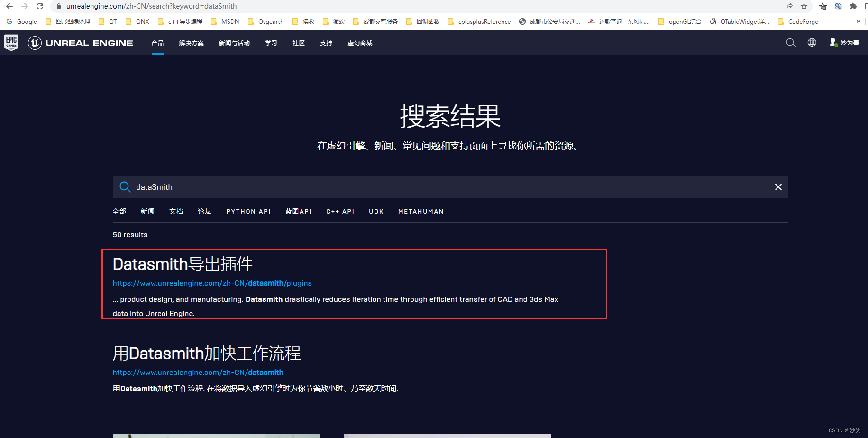The width and height of the screenshot is (868, 438).
Task: Open the Datasmith导出插件 result title
Action: coord(183,264)
